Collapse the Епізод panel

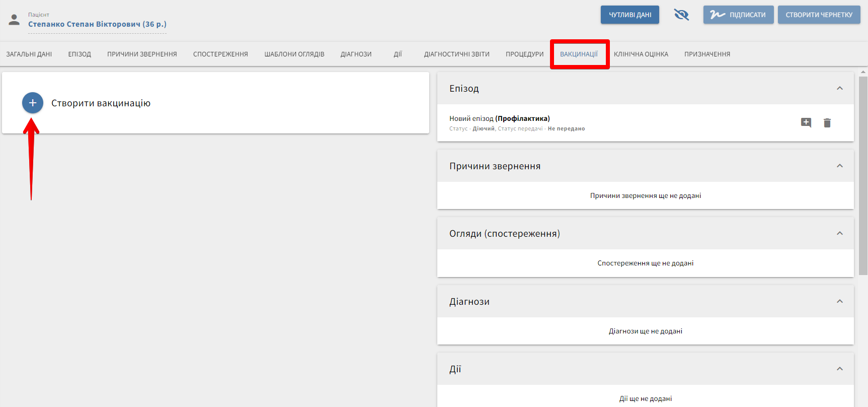(839, 88)
